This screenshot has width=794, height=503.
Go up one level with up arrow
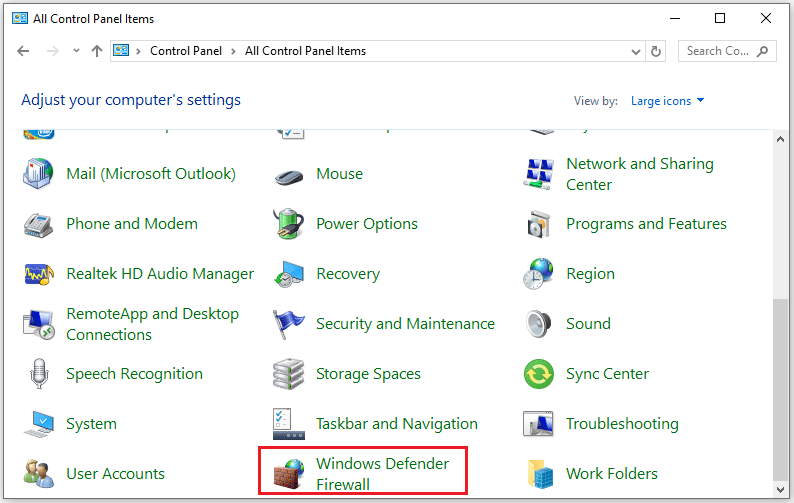[97, 51]
